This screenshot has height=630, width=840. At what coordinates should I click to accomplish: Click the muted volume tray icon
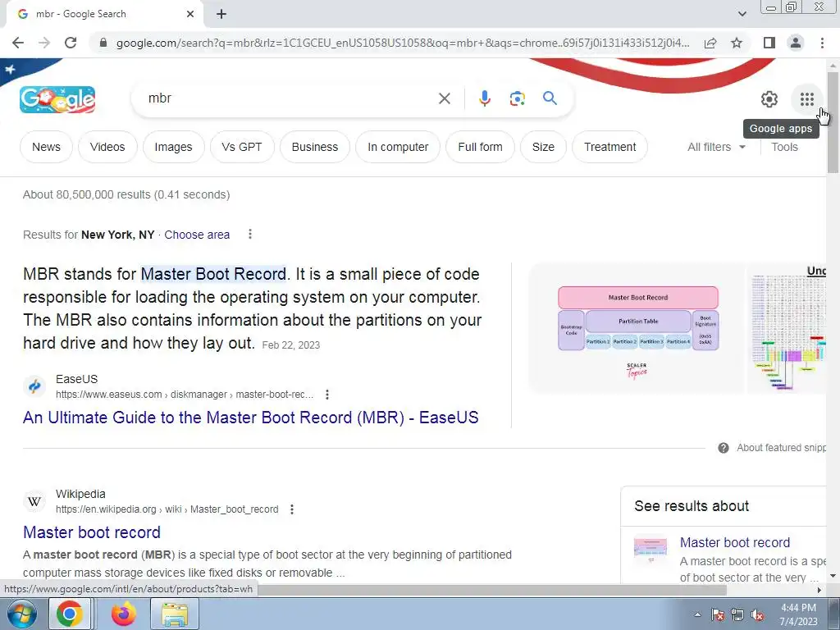click(757, 615)
